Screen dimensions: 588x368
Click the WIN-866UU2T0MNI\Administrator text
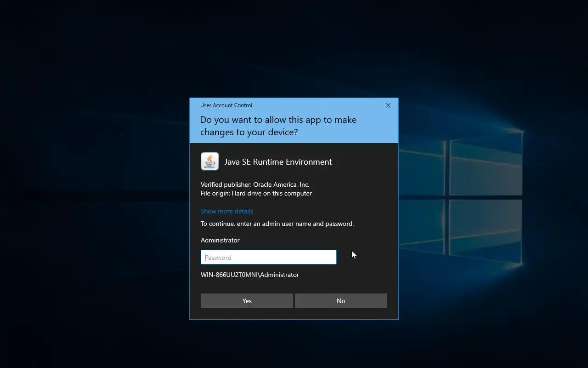pyautogui.click(x=250, y=275)
